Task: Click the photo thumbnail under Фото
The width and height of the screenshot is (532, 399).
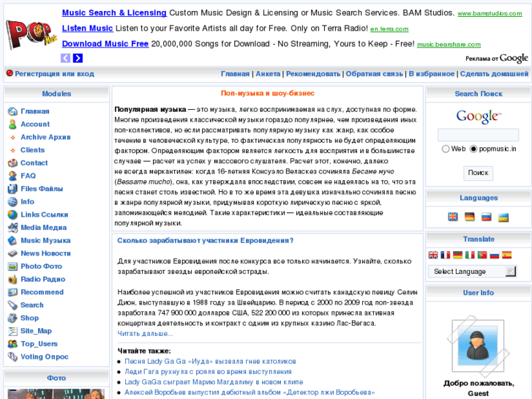Action: (x=56, y=394)
